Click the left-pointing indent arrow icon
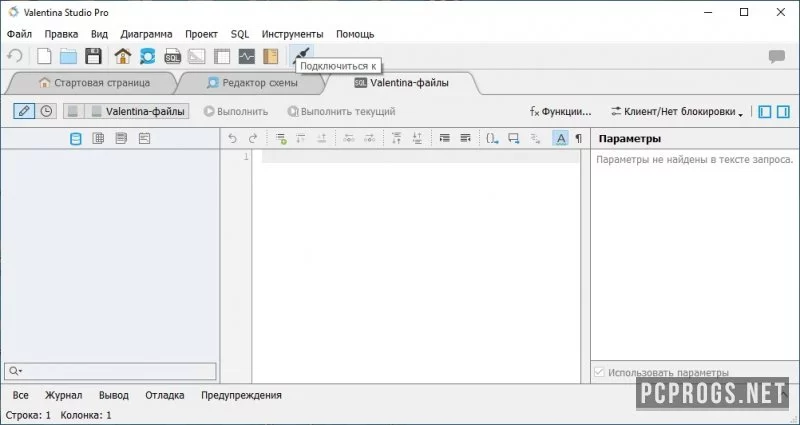Image resolution: width=800 pixels, height=425 pixels. coord(349,138)
